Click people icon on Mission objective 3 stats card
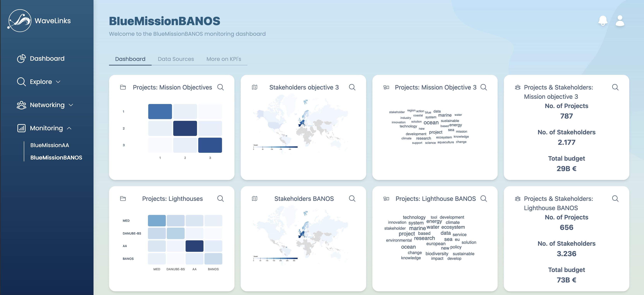The height and width of the screenshot is (295, 644). (x=518, y=87)
